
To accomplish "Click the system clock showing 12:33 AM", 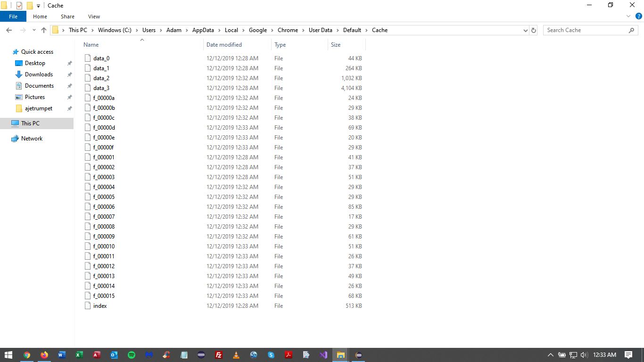I will click(604, 355).
